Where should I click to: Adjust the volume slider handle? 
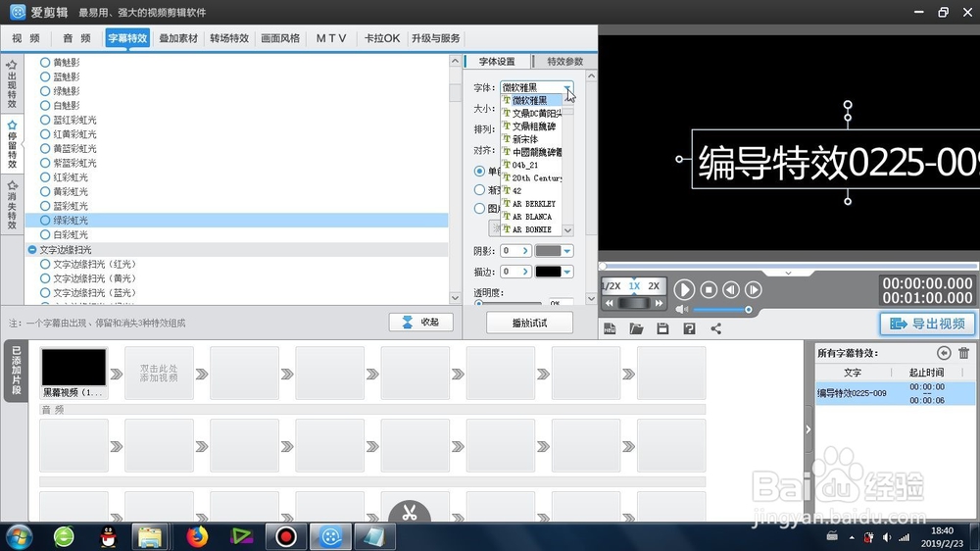coord(748,310)
